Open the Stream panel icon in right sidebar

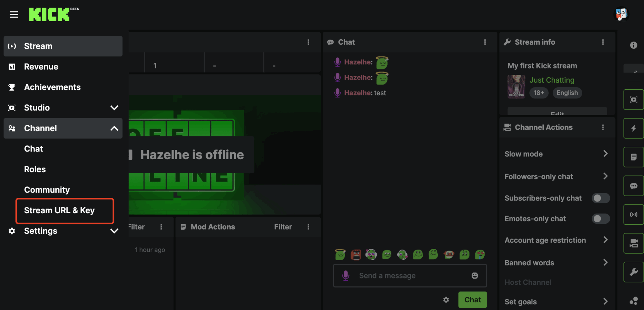633,99
